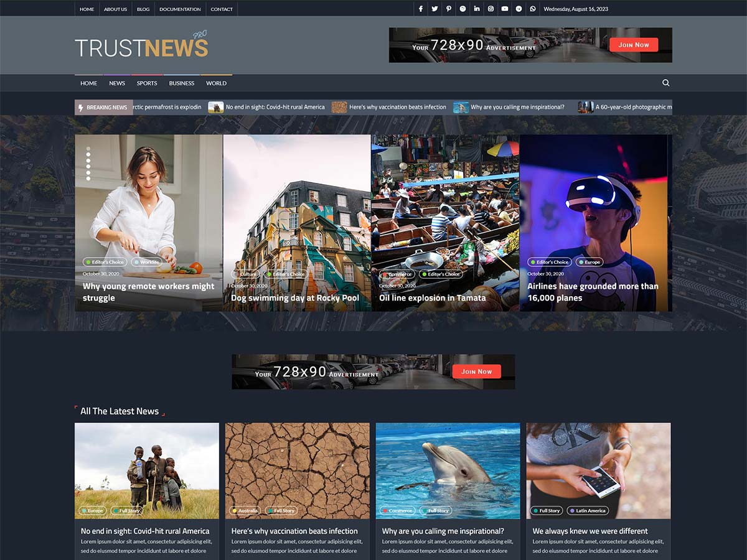This screenshot has width=747, height=560.
Task: Open search with the magnifier icon
Action: tap(666, 83)
